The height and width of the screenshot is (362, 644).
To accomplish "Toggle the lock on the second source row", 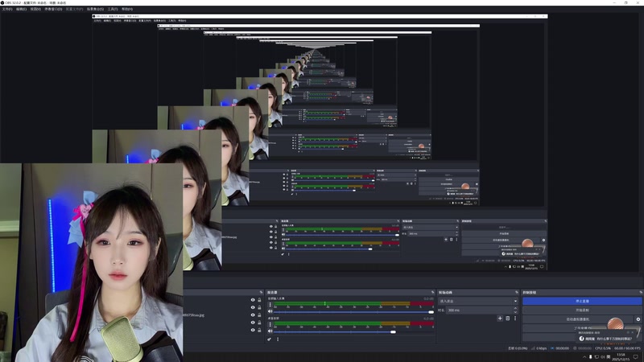I will 259,307.
